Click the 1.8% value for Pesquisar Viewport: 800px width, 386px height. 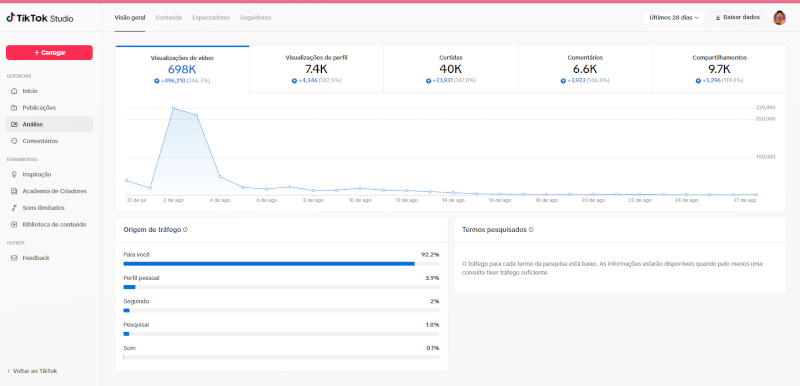[433, 325]
